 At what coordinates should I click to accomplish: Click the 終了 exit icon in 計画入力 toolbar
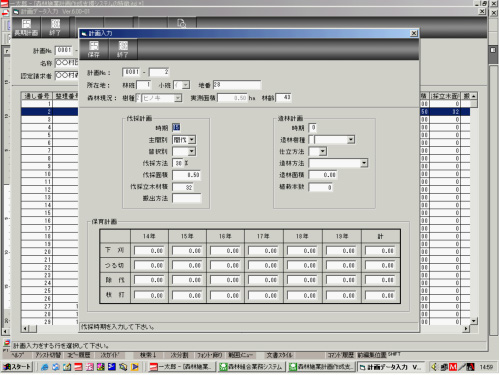coord(123,49)
